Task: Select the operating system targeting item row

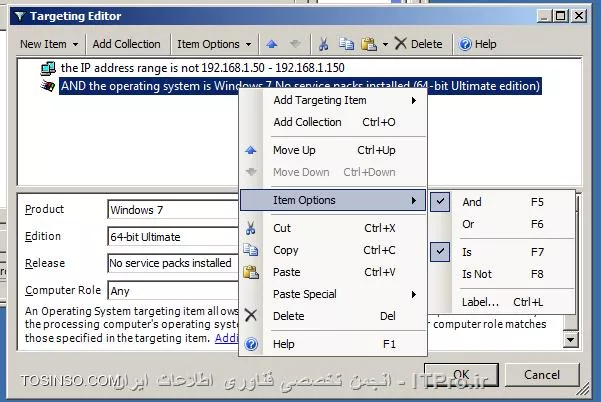Action: [x=300, y=86]
